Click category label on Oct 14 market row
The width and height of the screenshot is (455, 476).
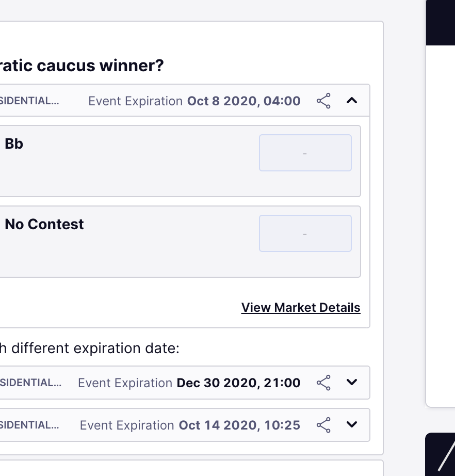click(29, 425)
